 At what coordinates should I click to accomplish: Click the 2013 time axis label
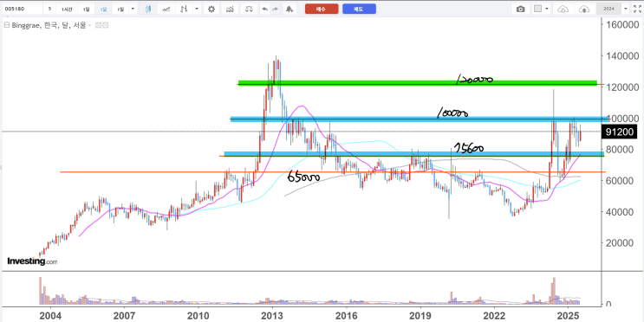271,316
